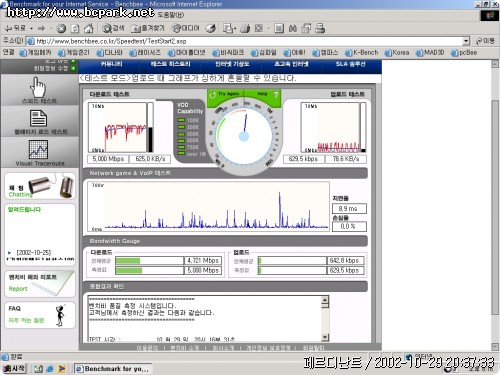
Task: Expand the address bar dropdown arrow
Action: [x=466, y=41]
